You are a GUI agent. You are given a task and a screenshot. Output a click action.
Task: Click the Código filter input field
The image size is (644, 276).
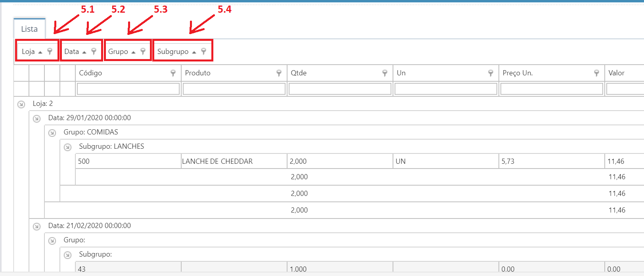[128, 89]
